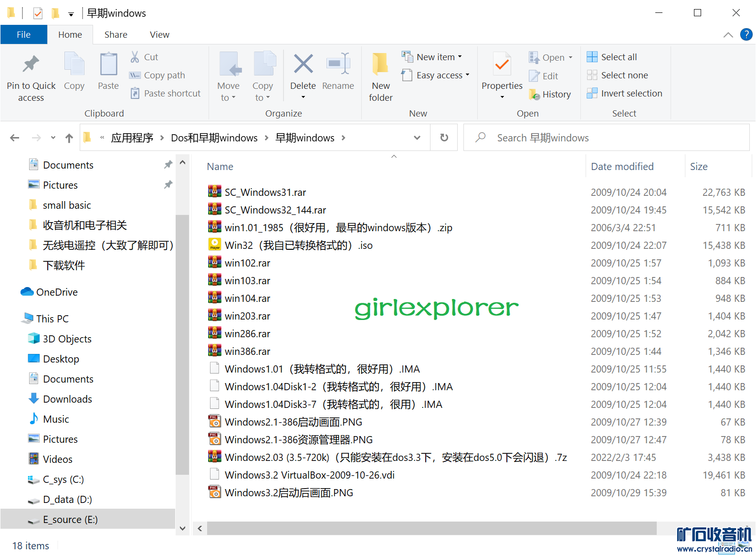Navigate to Dos和早期windows breadcrumb

214,138
